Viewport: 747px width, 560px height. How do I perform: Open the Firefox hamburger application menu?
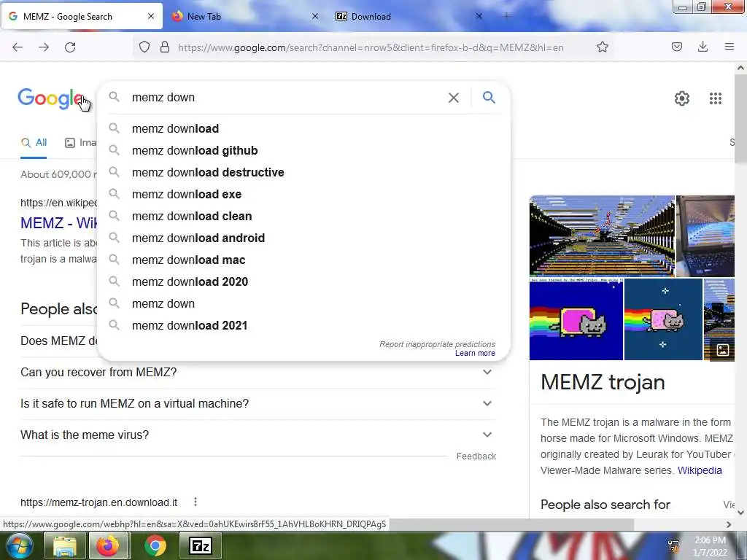coord(729,47)
